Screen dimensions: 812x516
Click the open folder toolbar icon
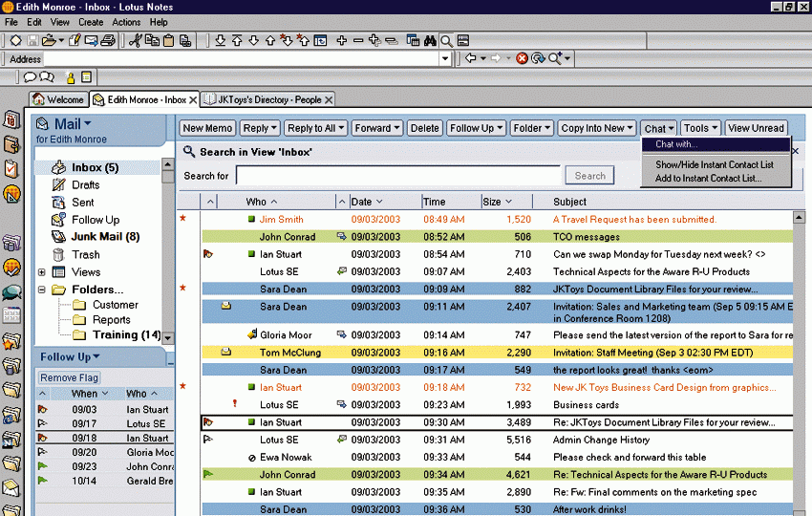coord(49,40)
